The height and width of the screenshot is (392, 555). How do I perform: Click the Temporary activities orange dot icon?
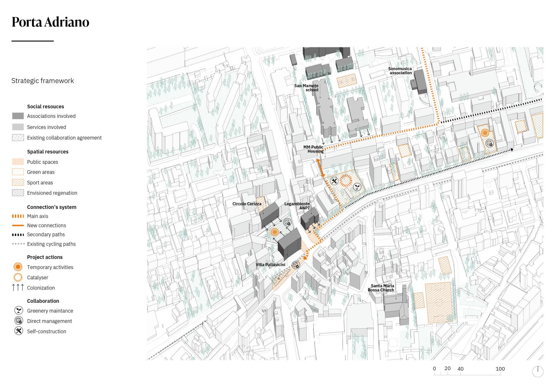pyautogui.click(x=18, y=267)
